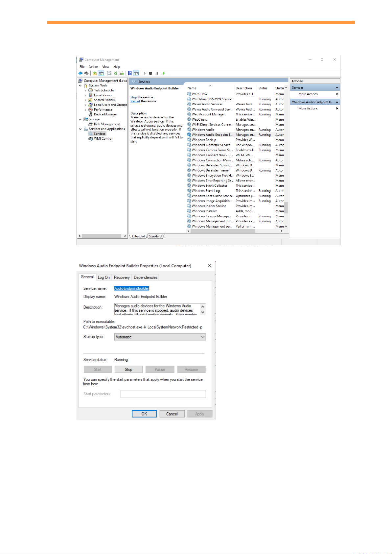Open the View menu
Image resolution: width=392 pixels, height=554 pixels.
click(x=105, y=67)
